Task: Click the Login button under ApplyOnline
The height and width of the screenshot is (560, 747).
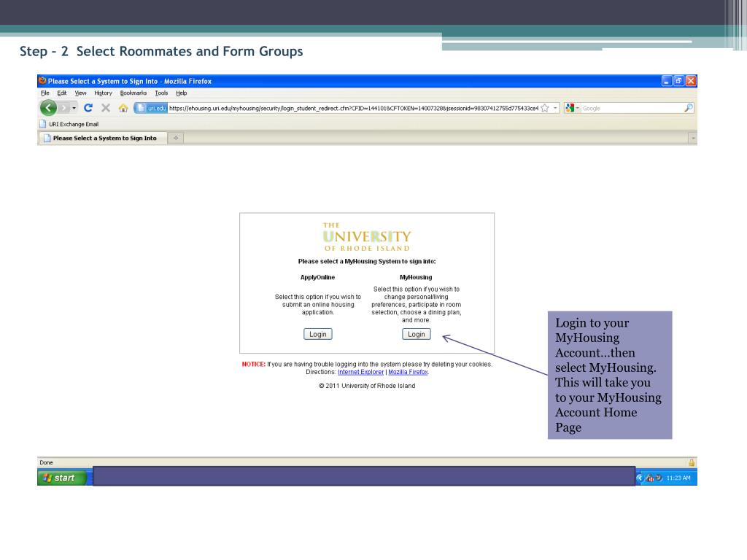Action: 318,334
